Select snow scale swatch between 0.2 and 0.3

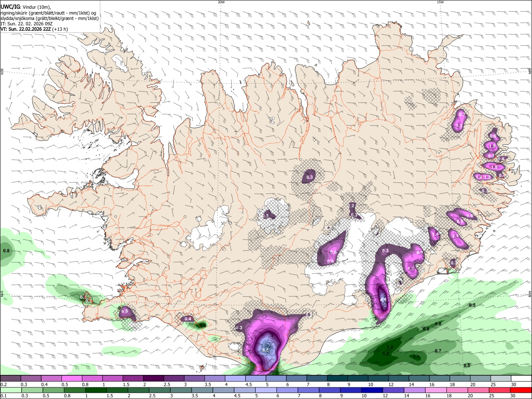[x=10, y=379]
